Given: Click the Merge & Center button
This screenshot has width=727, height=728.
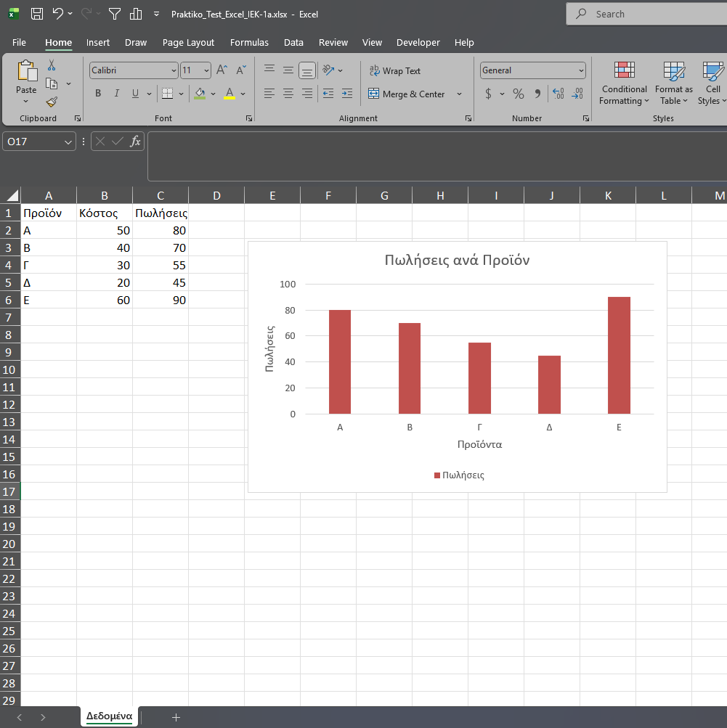Looking at the screenshot, I should click(x=406, y=94).
